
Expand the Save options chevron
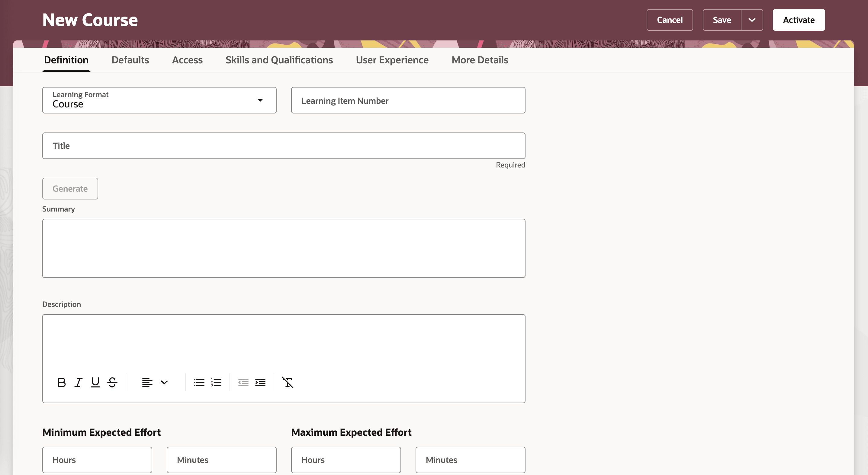(x=752, y=20)
